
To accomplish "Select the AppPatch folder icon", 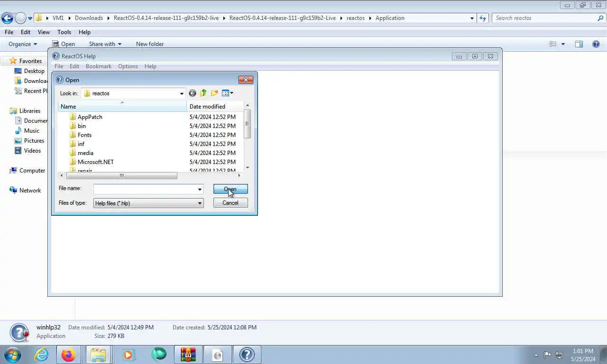I will pyautogui.click(x=73, y=117).
